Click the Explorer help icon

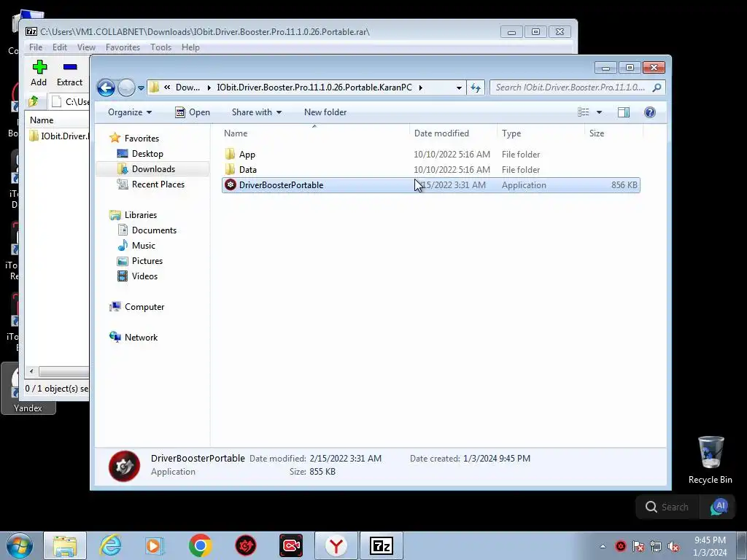tap(650, 112)
